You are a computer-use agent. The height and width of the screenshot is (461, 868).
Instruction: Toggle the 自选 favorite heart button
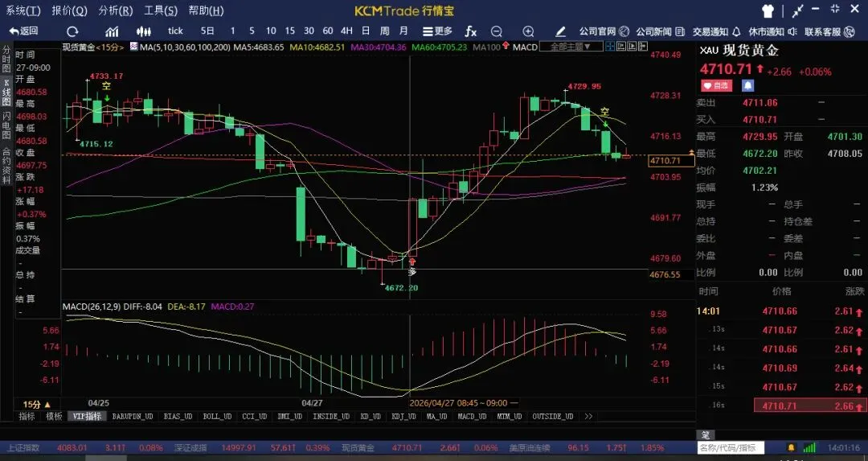pos(716,85)
